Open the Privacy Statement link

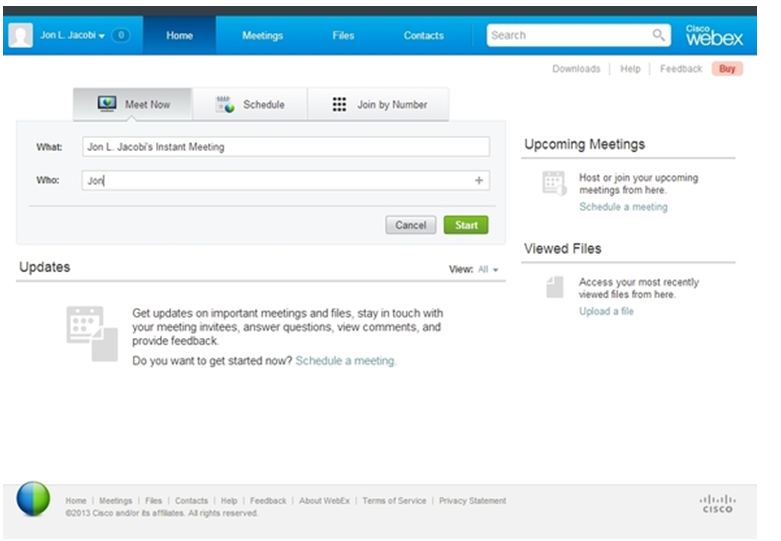[x=472, y=501]
